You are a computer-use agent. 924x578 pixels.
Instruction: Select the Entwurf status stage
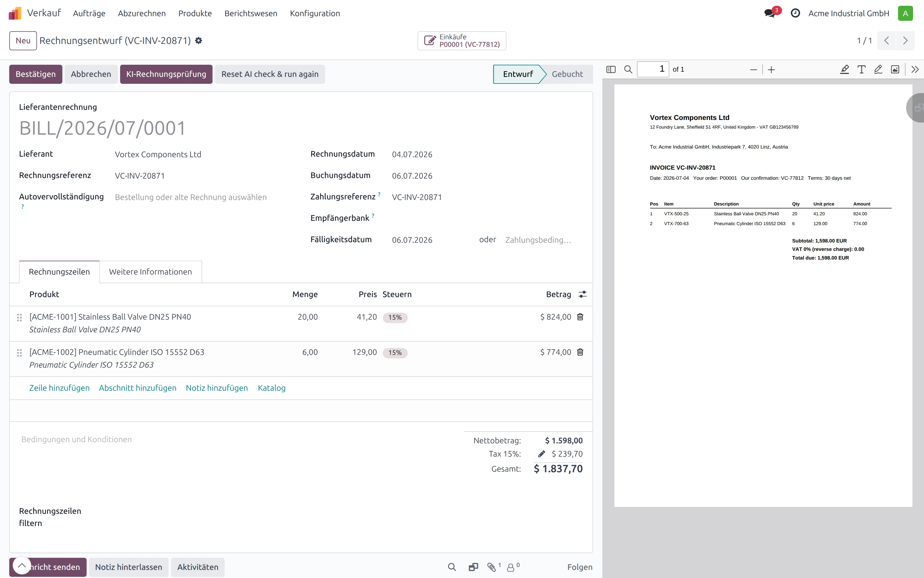518,74
